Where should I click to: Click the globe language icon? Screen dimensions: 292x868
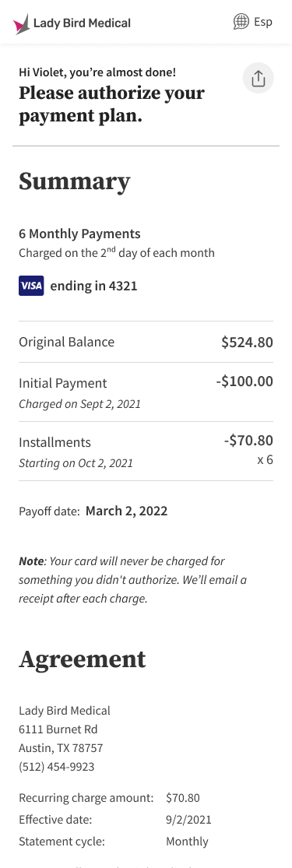(241, 22)
